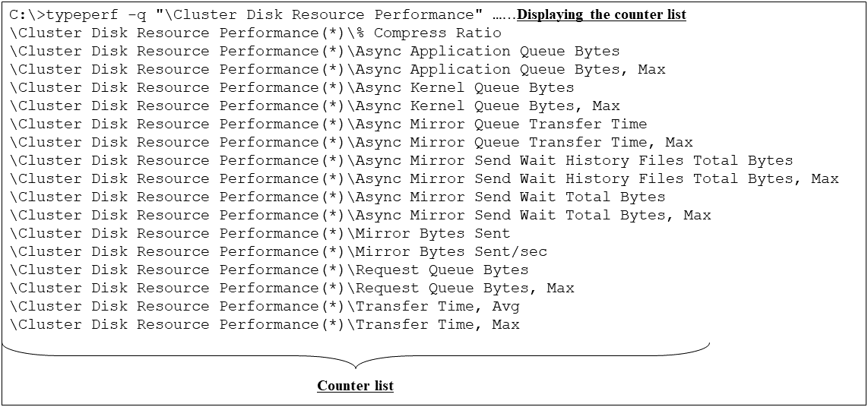This screenshot has width=868, height=407.
Task: Select the 'Async Application Queue Bytes, Max' line
Action: pos(338,70)
